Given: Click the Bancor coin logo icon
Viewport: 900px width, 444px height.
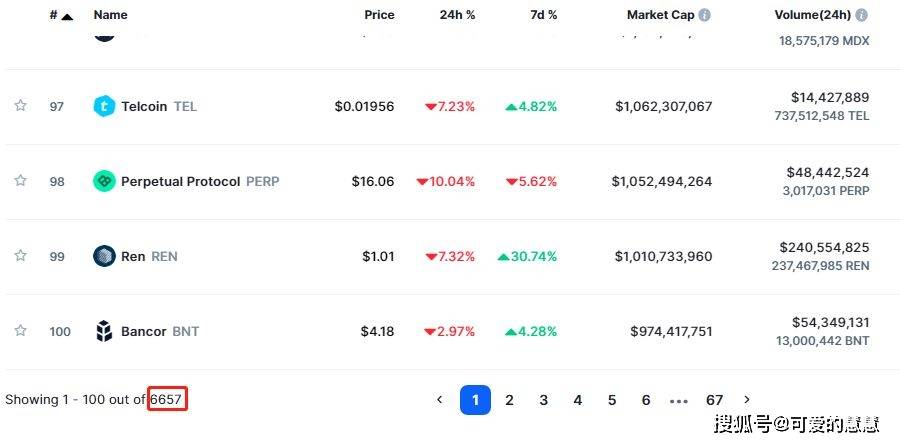Looking at the screenshot, I should click(x=104, y=331).
